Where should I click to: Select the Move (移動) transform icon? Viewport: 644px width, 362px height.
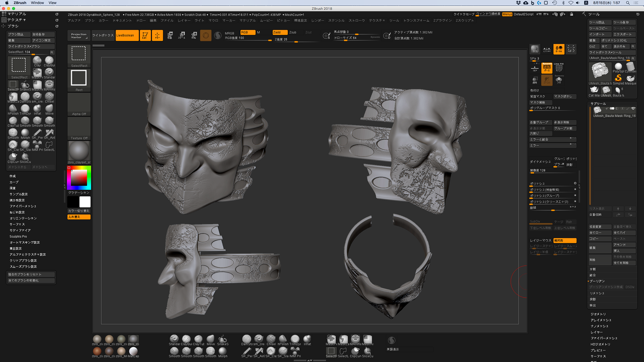170,35
